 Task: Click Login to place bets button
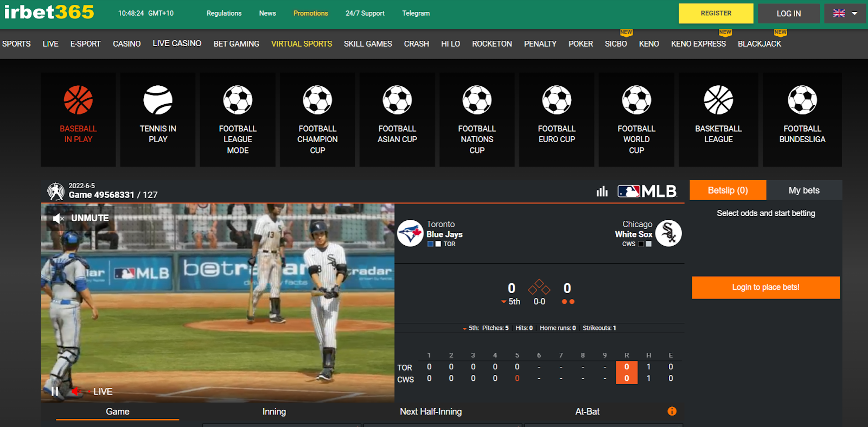pyautogui.click(x=766, y=288)
